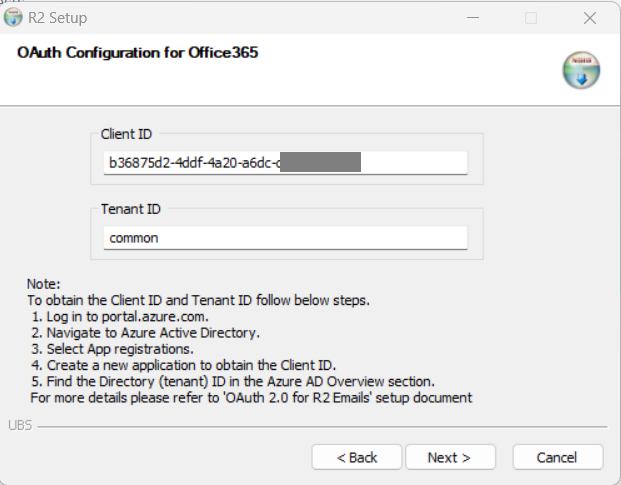This screenshot has width=621, height=485.
Task: Click the OAuth Configuration for Office365 heading
Action: tap(138, 53)
